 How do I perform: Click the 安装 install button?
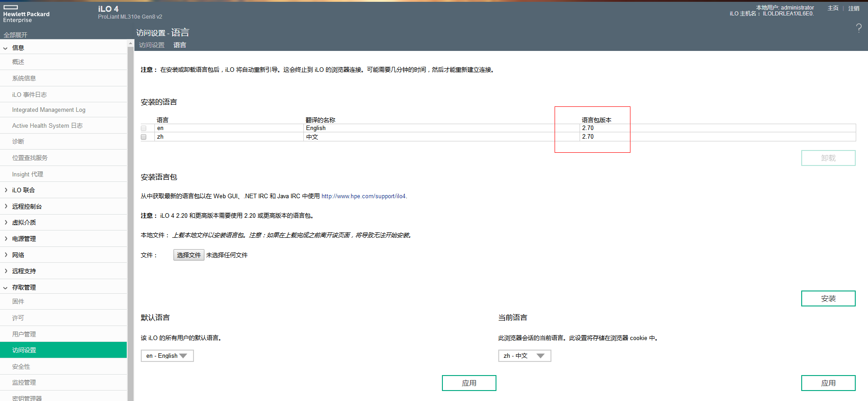pos(828,299)
